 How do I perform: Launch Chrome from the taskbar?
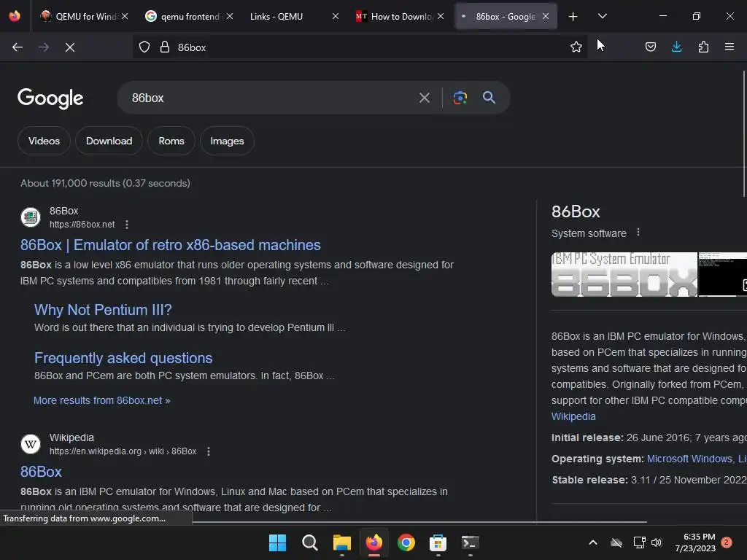tap(406, 542)
